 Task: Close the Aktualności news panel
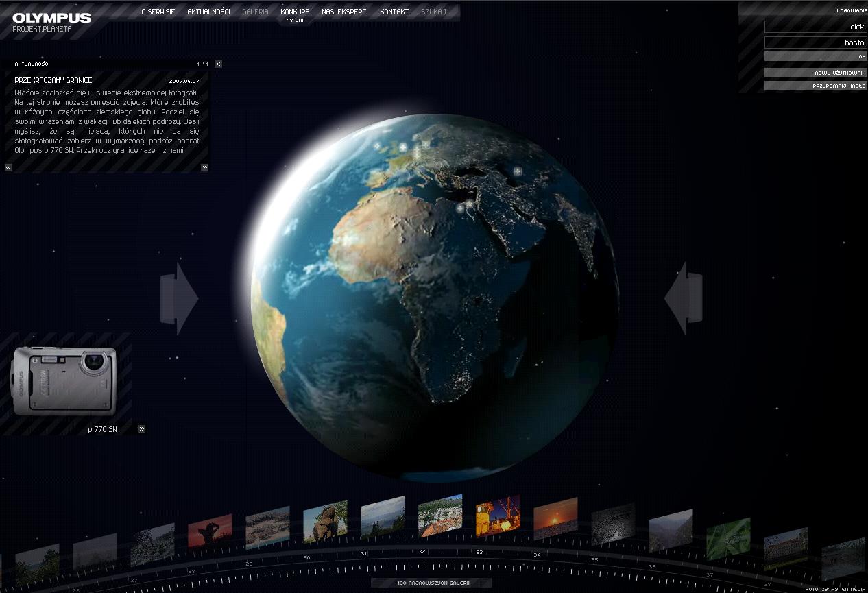click(x=218, y=64)
